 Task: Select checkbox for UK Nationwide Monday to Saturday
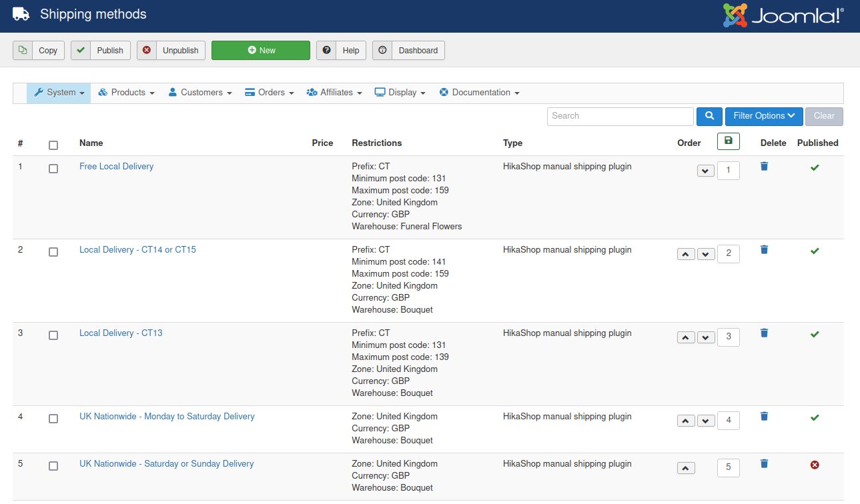click(53, 419)
